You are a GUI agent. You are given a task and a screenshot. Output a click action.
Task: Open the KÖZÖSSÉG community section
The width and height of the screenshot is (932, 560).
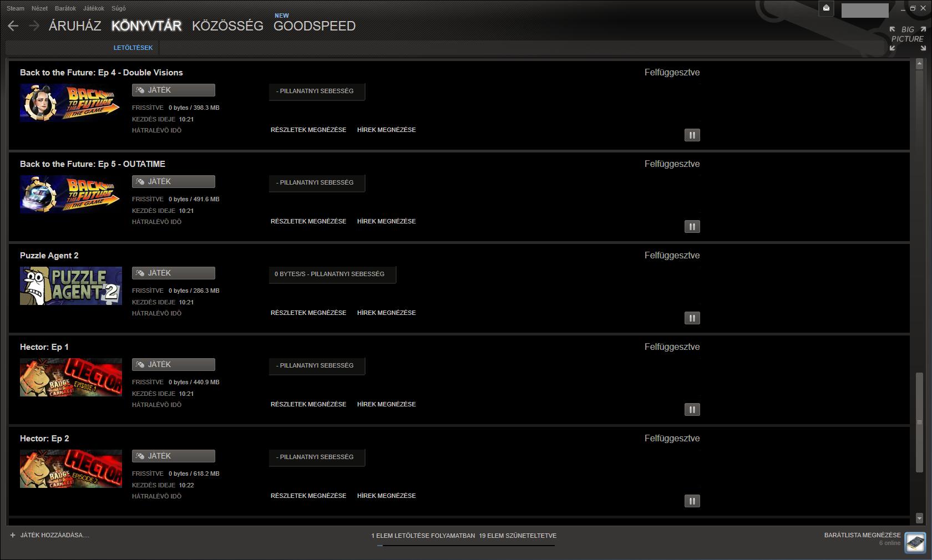click(x=227, y=26)
